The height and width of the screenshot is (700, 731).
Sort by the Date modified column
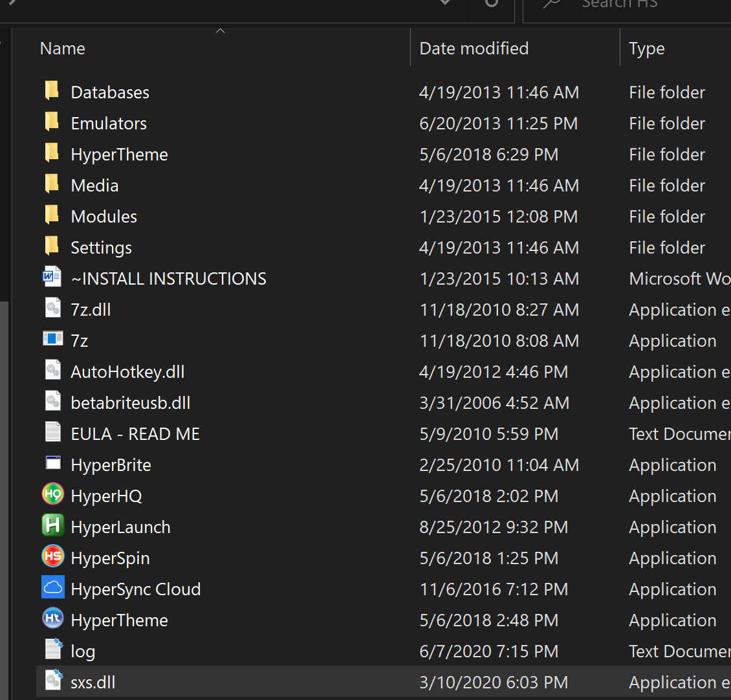click(x=474, y=49)
